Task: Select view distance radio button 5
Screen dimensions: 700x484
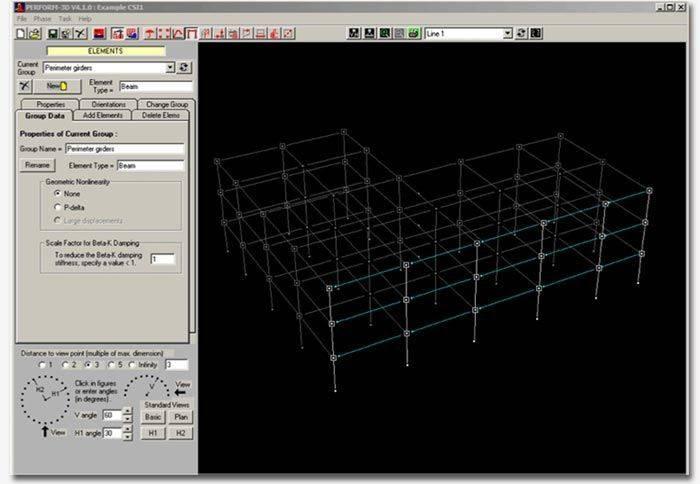Action: 111,365
